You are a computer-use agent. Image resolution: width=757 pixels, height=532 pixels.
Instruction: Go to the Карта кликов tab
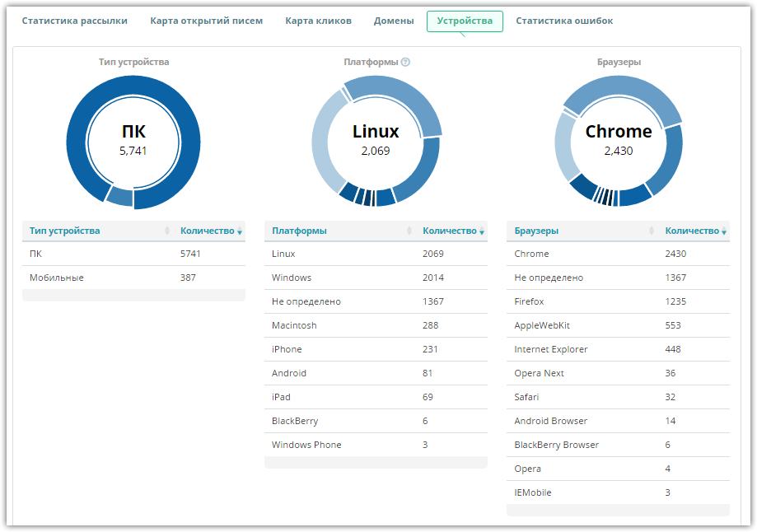click(318, 21)
